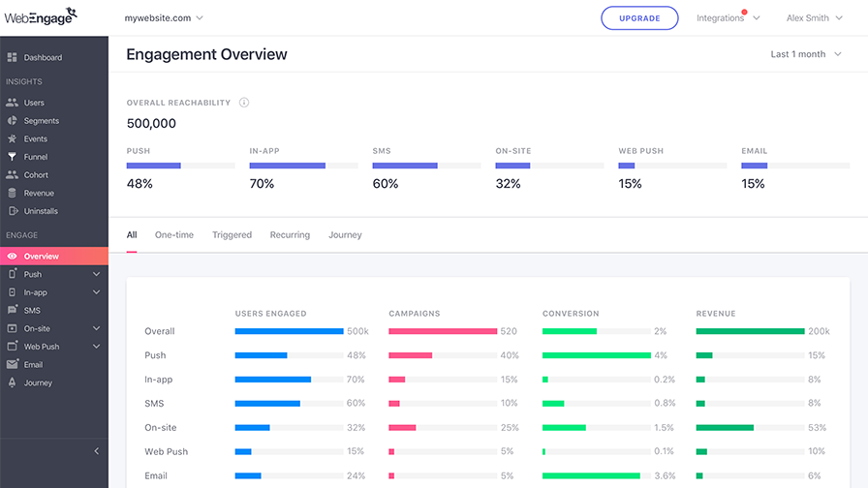This screenshot has width=868, height=488.
Task: Expand the Push submenu chevron
Action: click(x=96, y=274)
